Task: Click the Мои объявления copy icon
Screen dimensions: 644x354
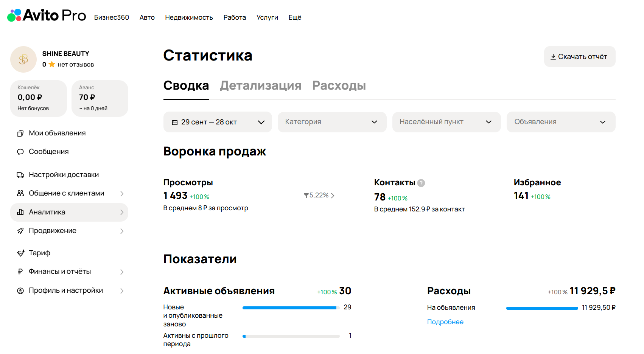Action: pyautogui.click(x=20, y=133)
